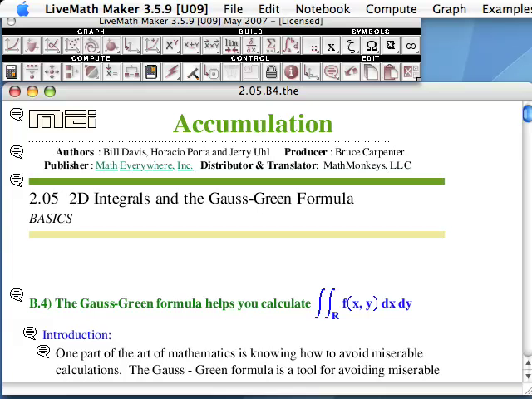Click the scrollbar down arrow
Screen dimensions: 532x399
[527, 376]
